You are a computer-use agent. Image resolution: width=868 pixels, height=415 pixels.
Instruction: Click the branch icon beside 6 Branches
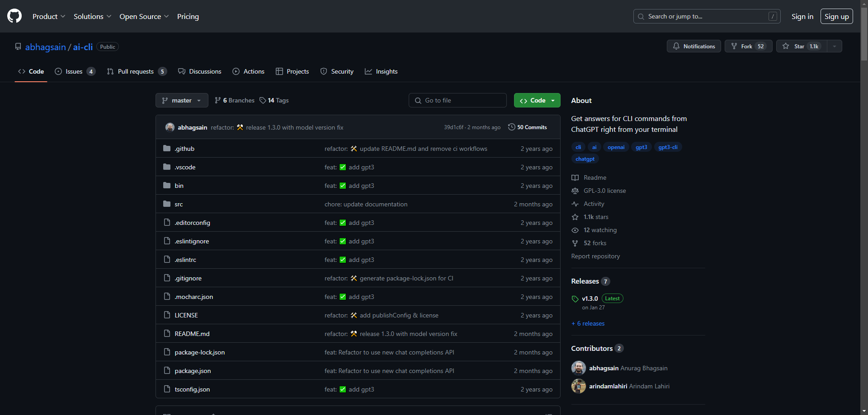[218, 100]
